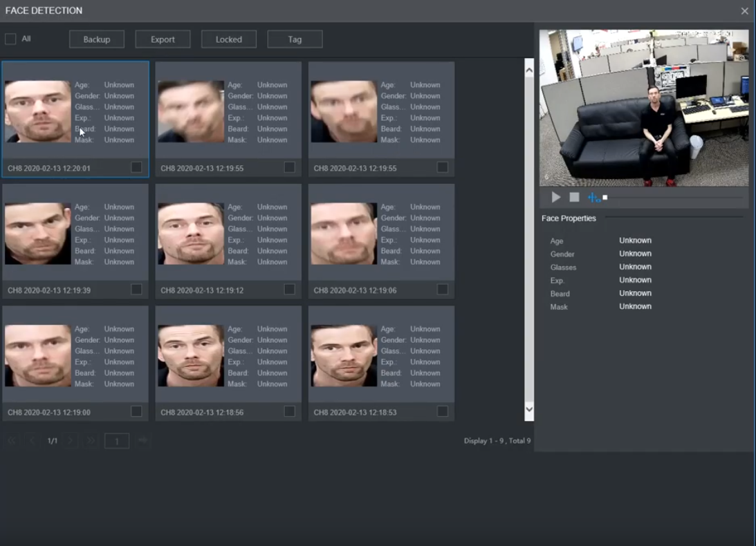Click the go-to-page arrow icon

pos(143,441)
